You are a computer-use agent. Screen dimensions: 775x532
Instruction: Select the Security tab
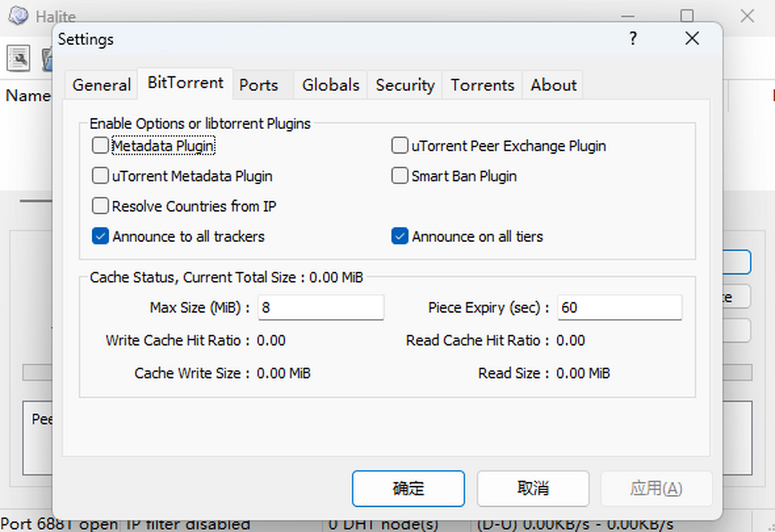pyautogui.click(x=405, y=85)
